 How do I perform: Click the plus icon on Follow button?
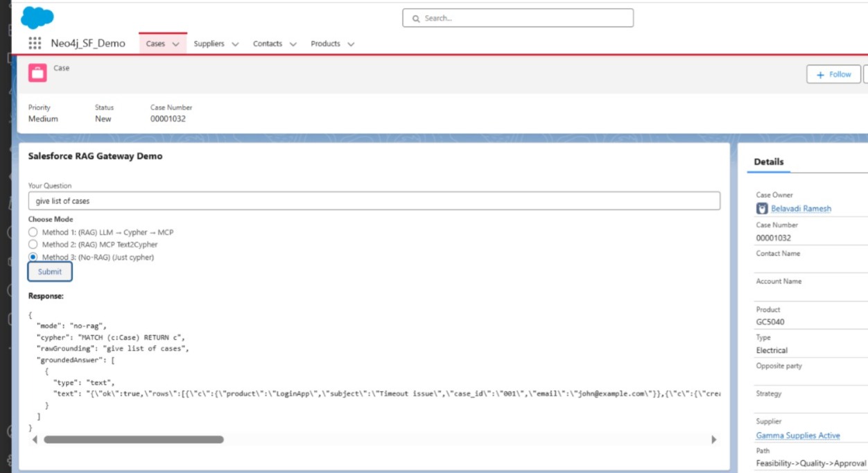[821, 75]
